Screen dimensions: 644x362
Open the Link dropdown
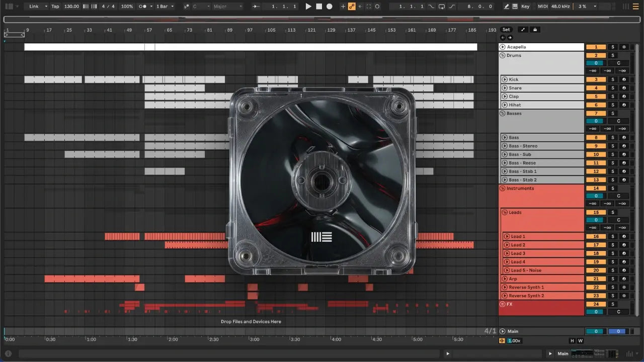point(37,7)
